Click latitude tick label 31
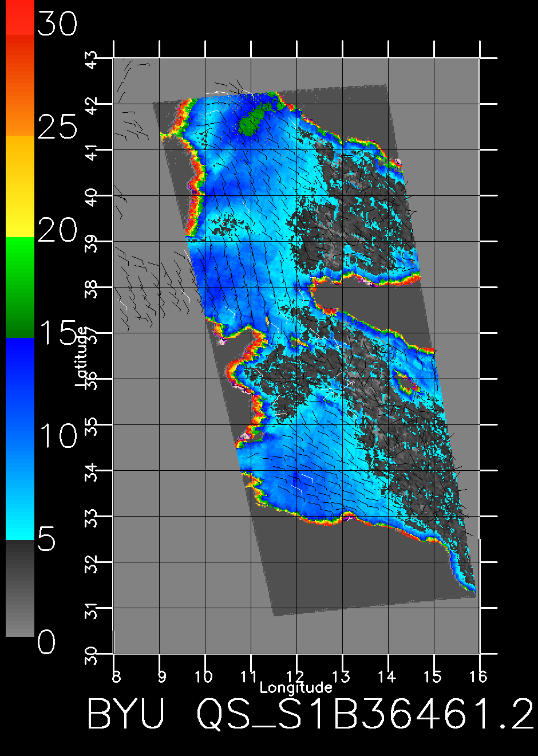 click(91, 610)
